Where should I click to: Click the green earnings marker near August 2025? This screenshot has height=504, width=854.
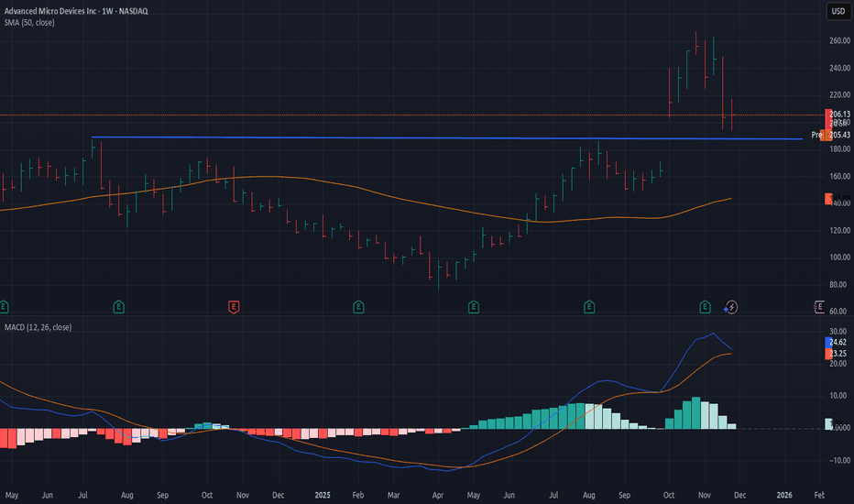588,305
